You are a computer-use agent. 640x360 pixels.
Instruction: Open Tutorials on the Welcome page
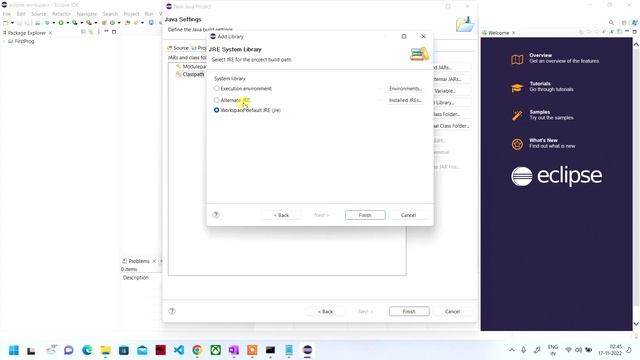tap(551, 86)
